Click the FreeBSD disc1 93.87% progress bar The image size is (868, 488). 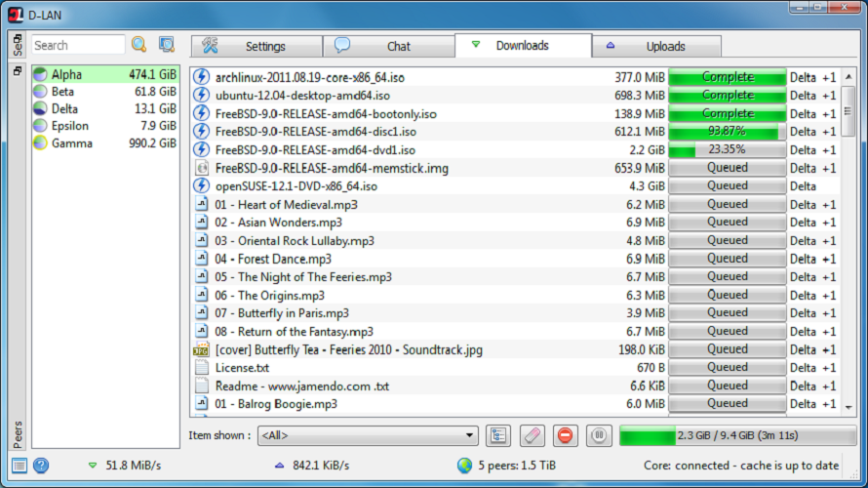(727, 132)
